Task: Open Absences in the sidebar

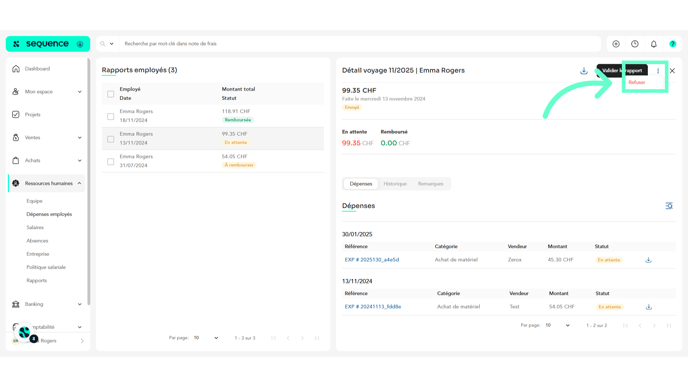Action: pyautogui.click(x=37, y=240)
